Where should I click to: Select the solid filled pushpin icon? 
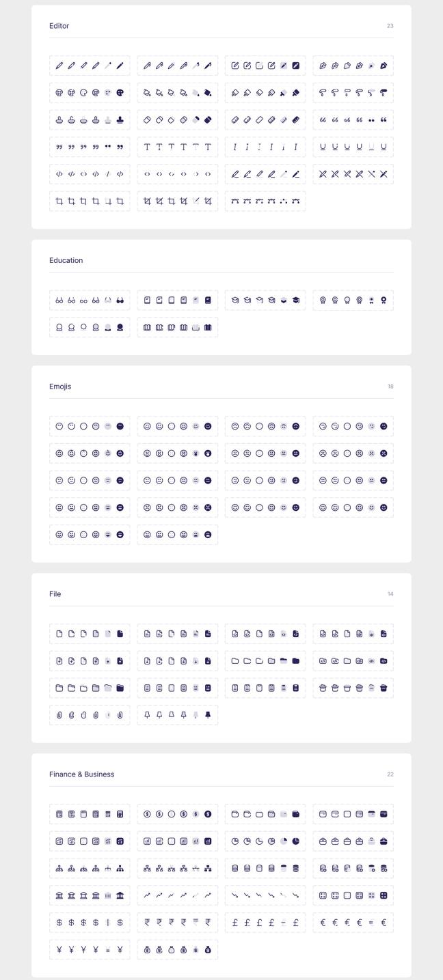(x=208, y=715)
